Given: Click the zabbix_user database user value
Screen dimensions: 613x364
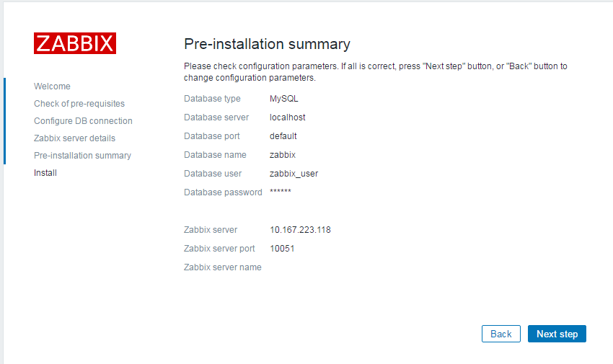Looking at the screenshot, I should (294, 174).
